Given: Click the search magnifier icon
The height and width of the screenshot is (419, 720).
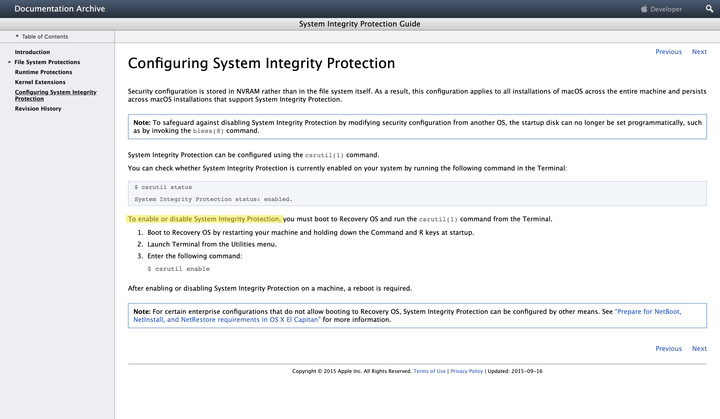Looking at the screenshot, I should tap(709, 9).
